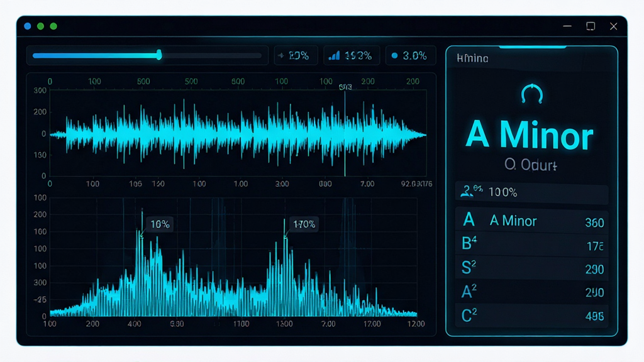
Task: Click the slider handle in the top bar
Action: [x=159, y=55]
